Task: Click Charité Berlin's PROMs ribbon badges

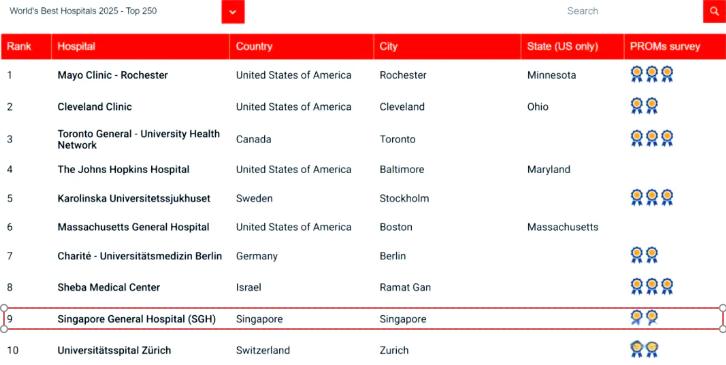Action: point(645,255)
